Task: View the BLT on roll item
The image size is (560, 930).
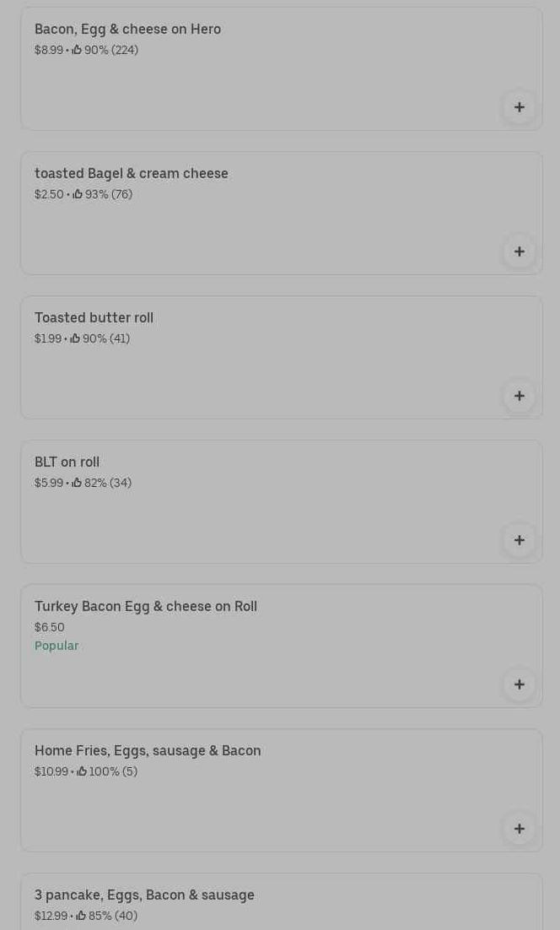Action: point(67,462)
